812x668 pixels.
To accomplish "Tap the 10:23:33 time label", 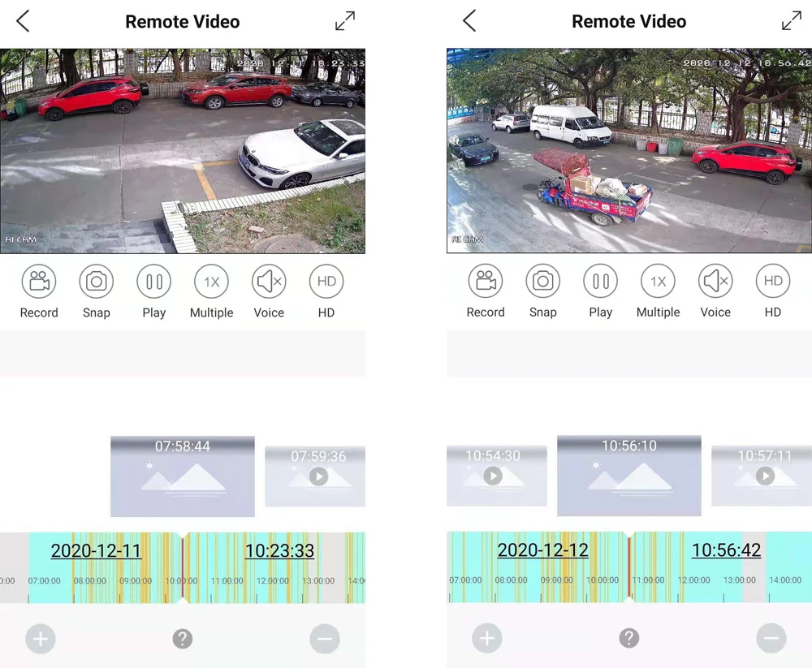I will (x=279, y=550).
